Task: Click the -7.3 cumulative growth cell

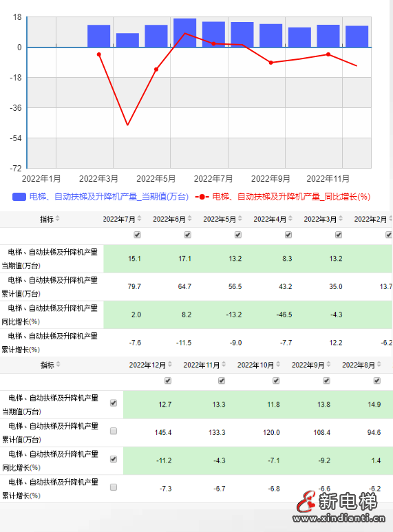Action: pyautogui.click(x=166, y=489)
